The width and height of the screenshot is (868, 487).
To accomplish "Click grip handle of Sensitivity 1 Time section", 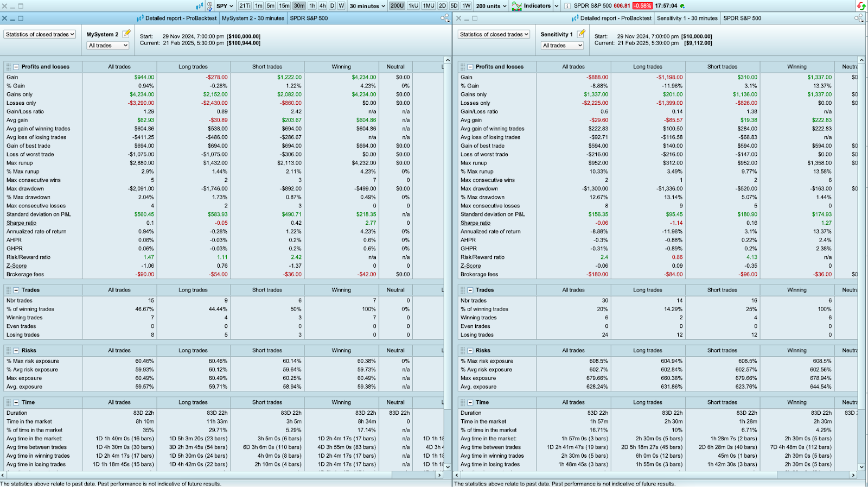I will pyautogui.click(x=462, y=402).
